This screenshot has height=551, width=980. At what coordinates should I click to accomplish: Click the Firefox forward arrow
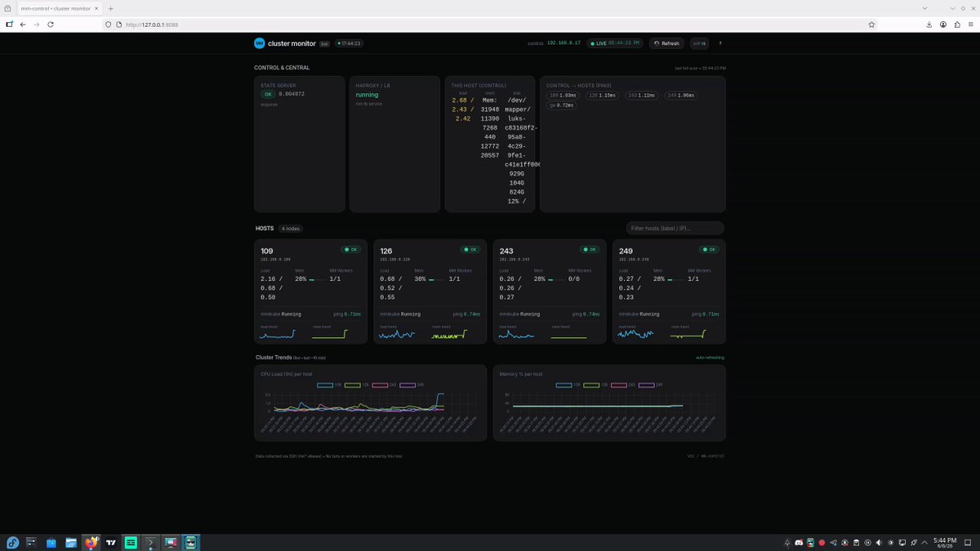pos(37,24)
